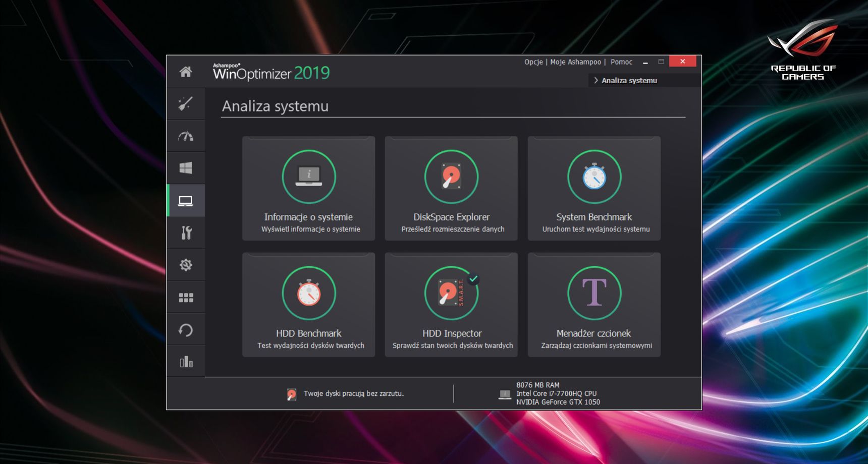Click the disk status icon in footer

tap(291, 394)
